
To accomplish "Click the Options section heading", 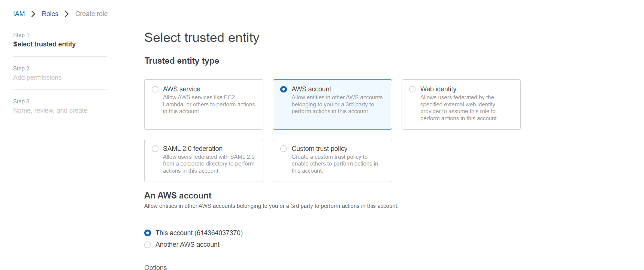I will tap(155, 267).
